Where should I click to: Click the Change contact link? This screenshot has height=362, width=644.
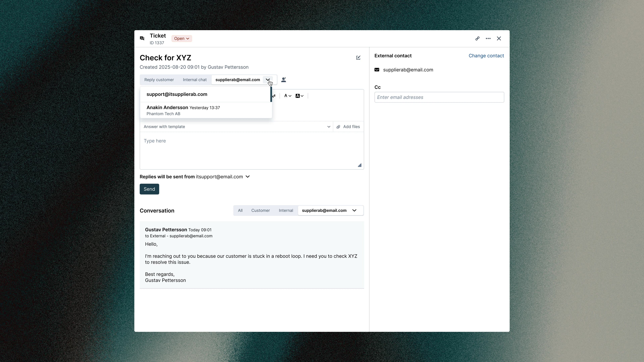[486, 56]
